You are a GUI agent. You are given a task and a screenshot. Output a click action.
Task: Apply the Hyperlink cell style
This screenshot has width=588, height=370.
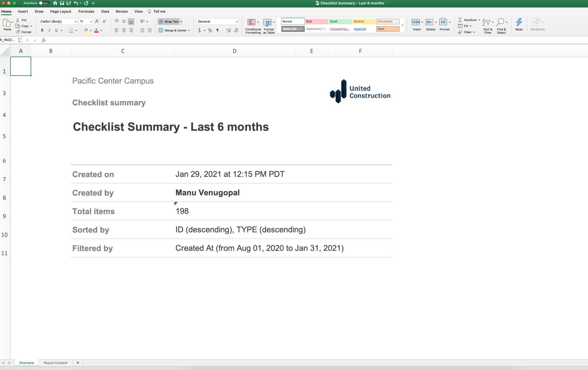click(x=360, y=29)
